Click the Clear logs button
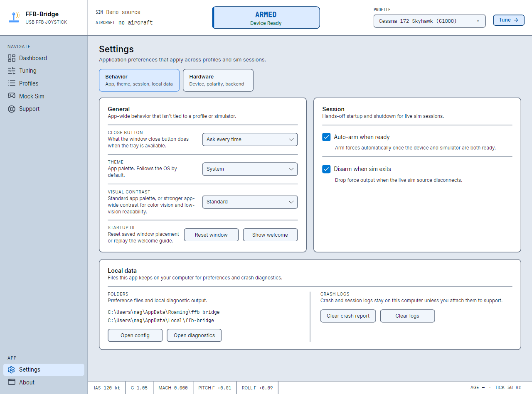Image resolution: width=532 pixels, height=394 pixels. point(407,316)
